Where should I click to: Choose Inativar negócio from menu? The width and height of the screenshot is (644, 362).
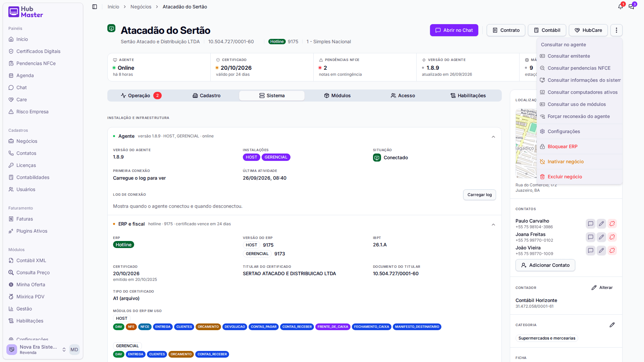580,162
